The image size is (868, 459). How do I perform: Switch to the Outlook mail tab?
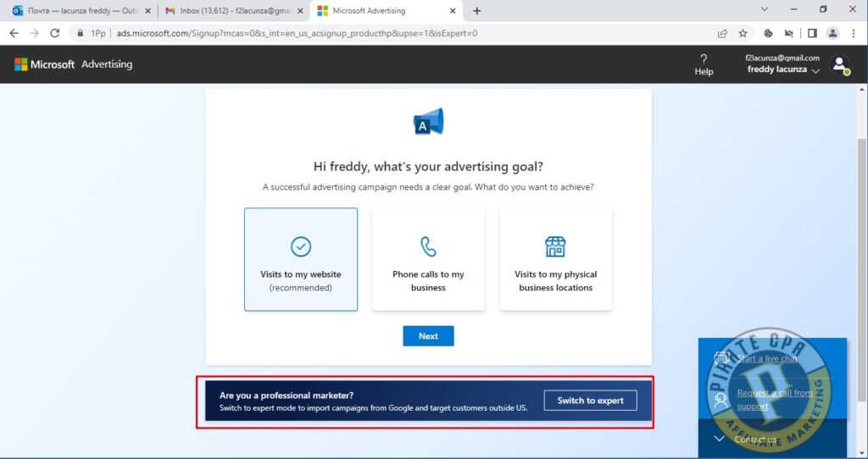[x=81, y=10]
